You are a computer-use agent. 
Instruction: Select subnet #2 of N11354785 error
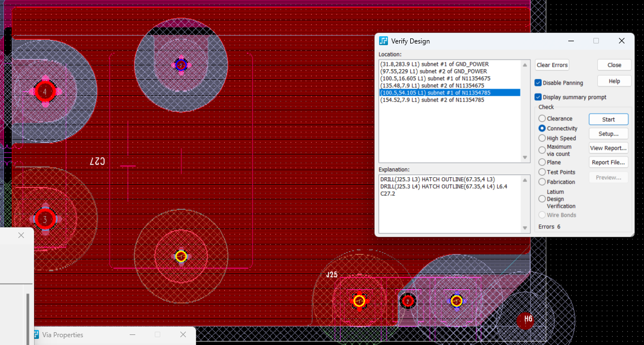pyautogui.click(x=432, y=100)
